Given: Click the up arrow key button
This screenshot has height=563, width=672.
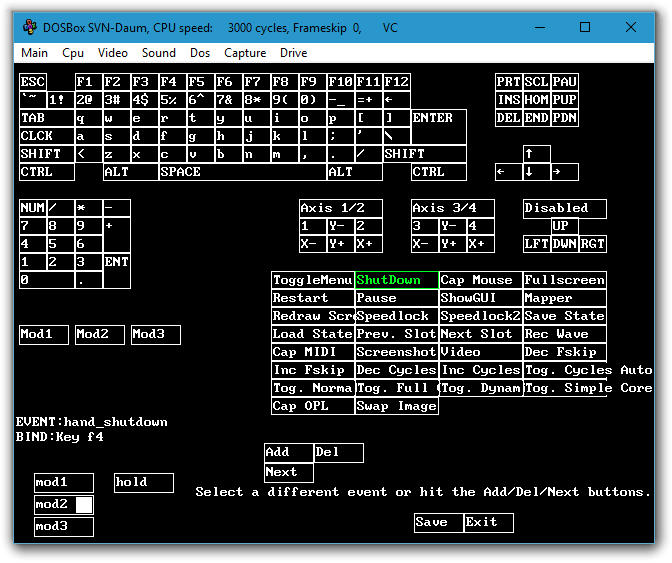Looking at the screenshot, I should click(536, 154).
